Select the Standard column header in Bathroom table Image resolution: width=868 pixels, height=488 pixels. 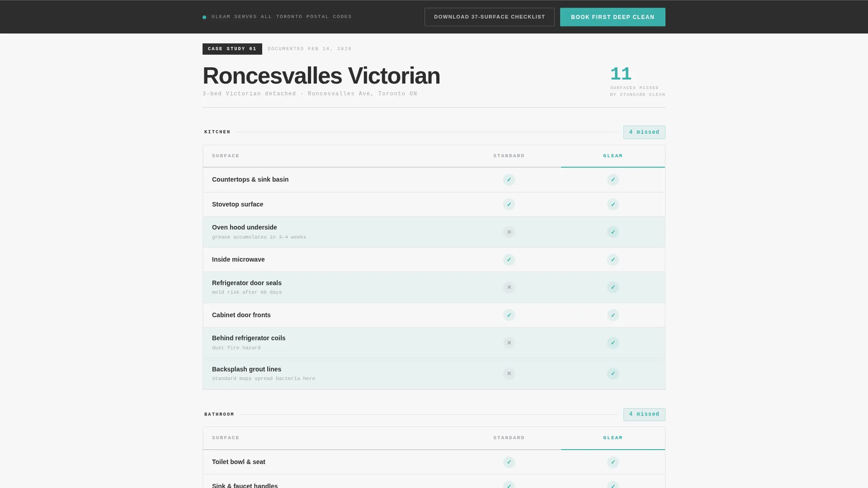point(509,438)
